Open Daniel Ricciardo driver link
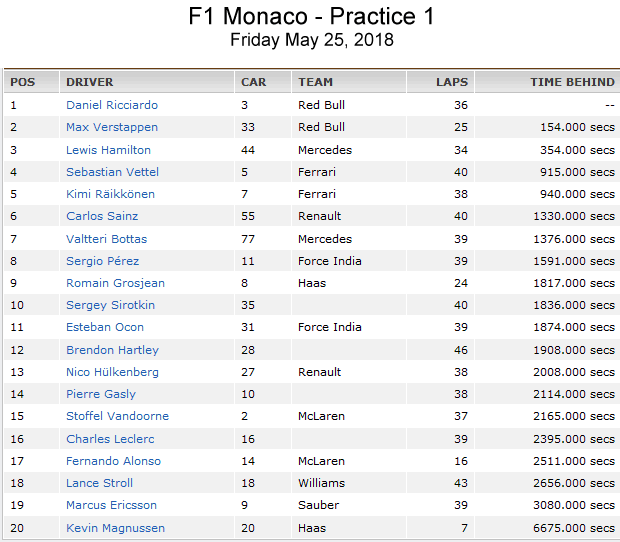 [x=112, y=105]
